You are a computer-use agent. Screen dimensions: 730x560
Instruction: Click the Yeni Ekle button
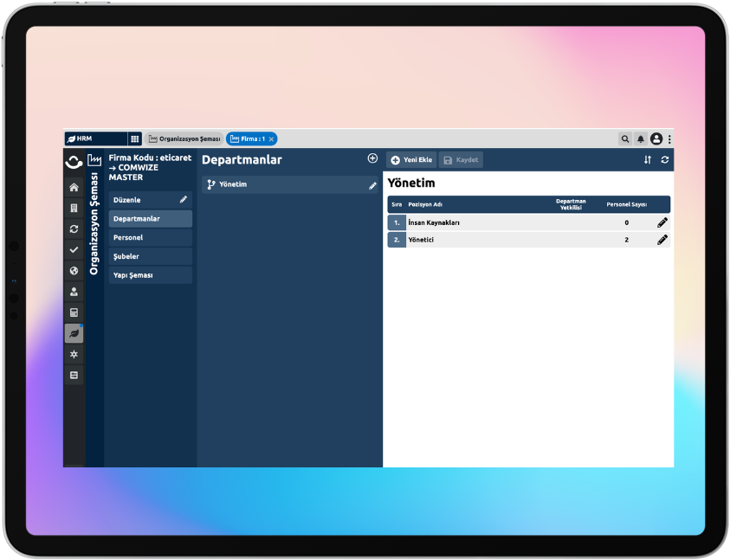tap(410, 160)
